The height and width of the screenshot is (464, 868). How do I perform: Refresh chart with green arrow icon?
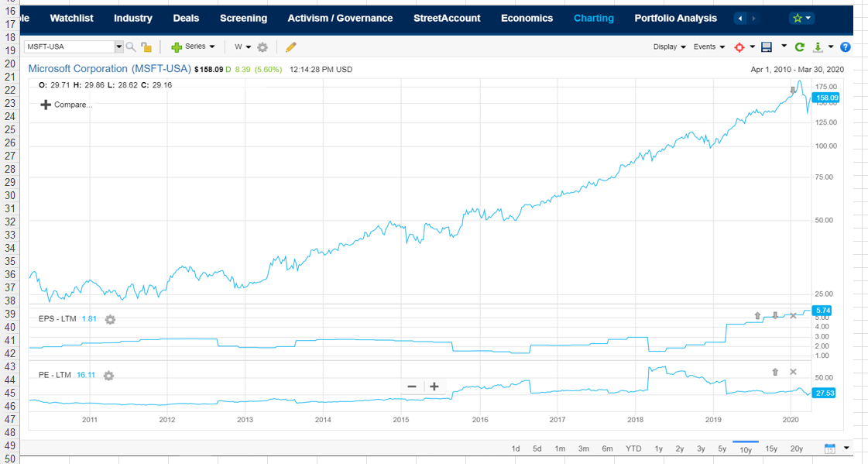(799, 47)
